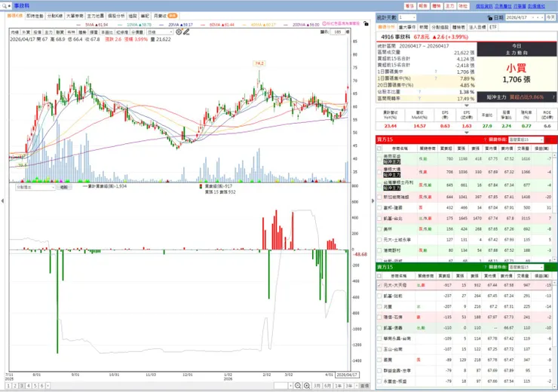
Task: Toggle the 外資 button on chart toolbar
Action: click(x=26, y=32)
